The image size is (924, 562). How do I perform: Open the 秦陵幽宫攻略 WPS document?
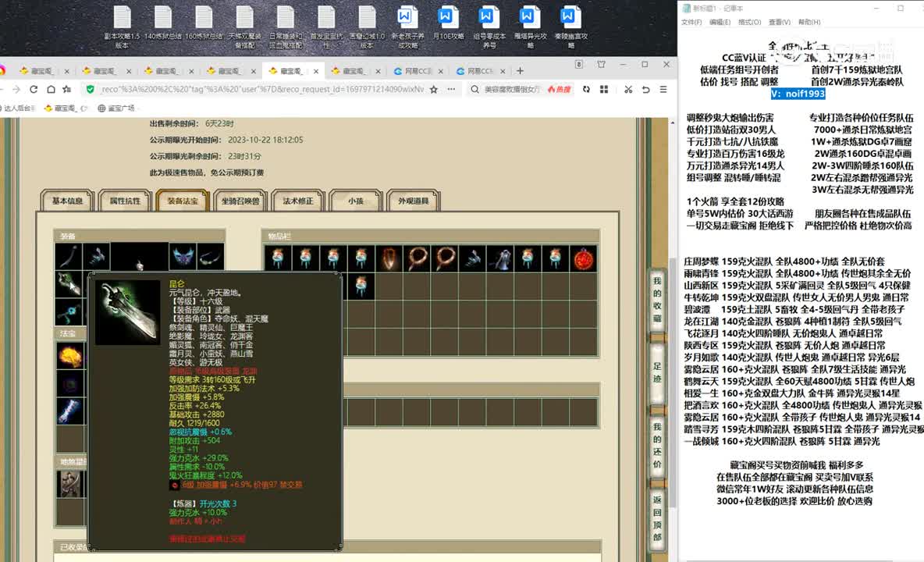click(x=570, y=27)
